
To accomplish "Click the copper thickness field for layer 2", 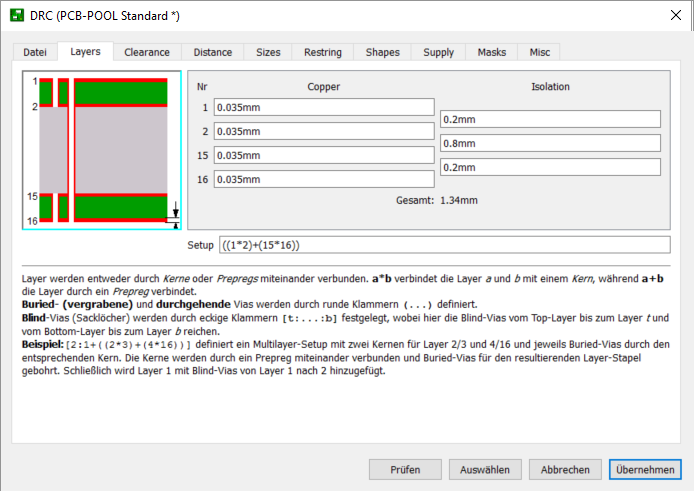I will tap(324, 131).
